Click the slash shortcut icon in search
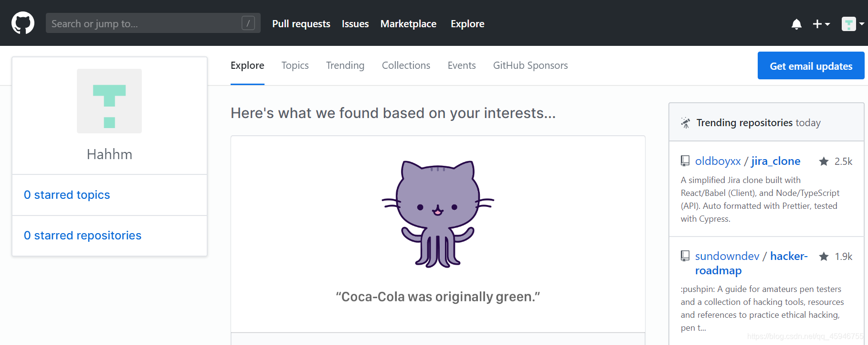 tap(248, 23)
